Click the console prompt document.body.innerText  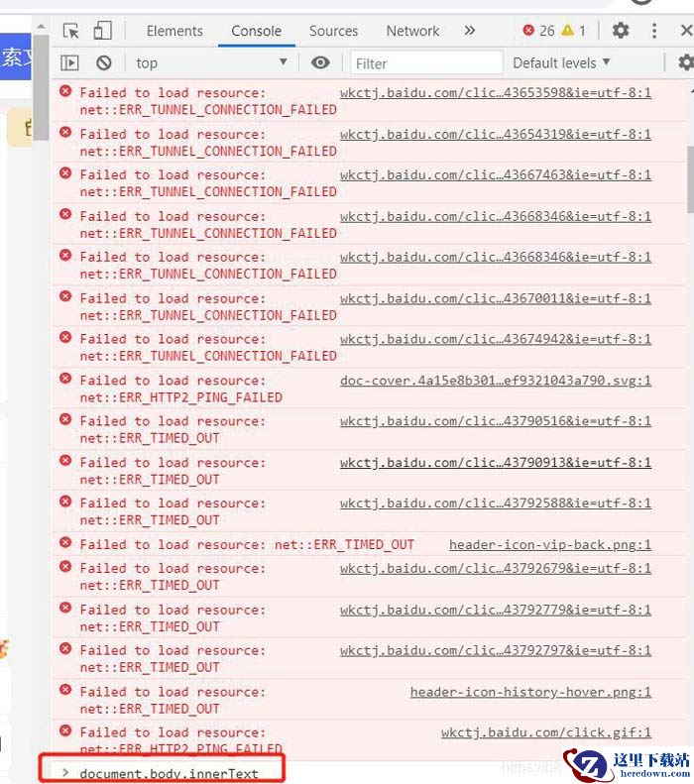(x=169, y=773)
